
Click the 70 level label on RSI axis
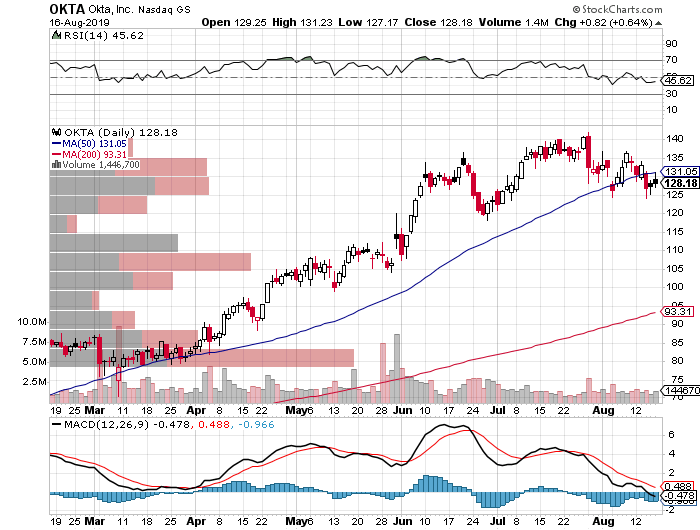671,60
